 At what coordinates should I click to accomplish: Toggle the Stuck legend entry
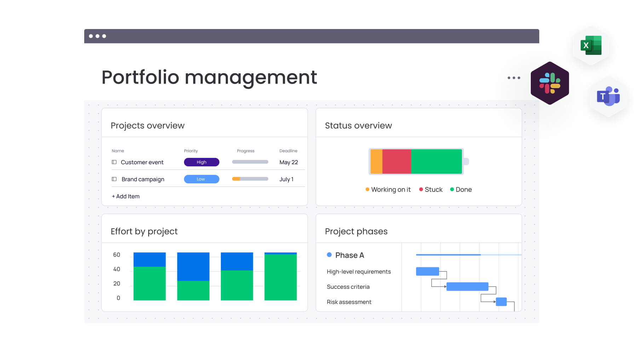click(x=431, y=189)
